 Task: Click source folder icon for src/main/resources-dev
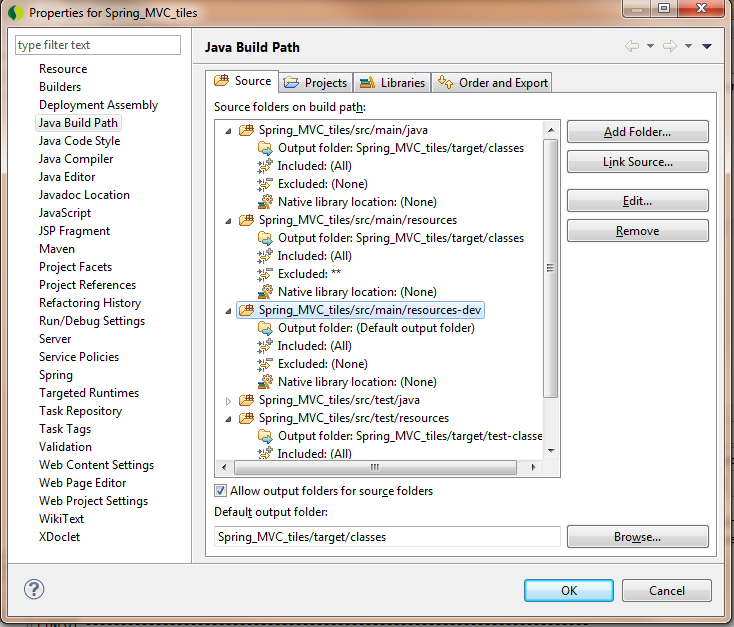pos(246,310)
